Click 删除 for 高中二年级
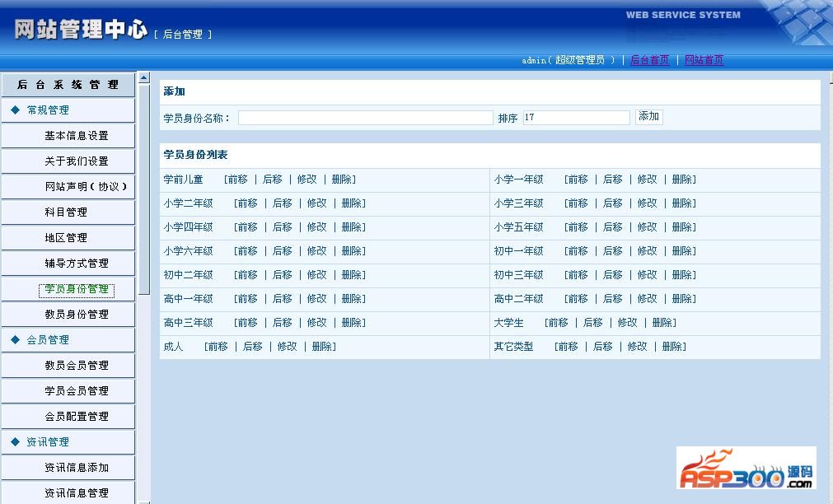This screenshot has height=504, width=833. (682, 299)
